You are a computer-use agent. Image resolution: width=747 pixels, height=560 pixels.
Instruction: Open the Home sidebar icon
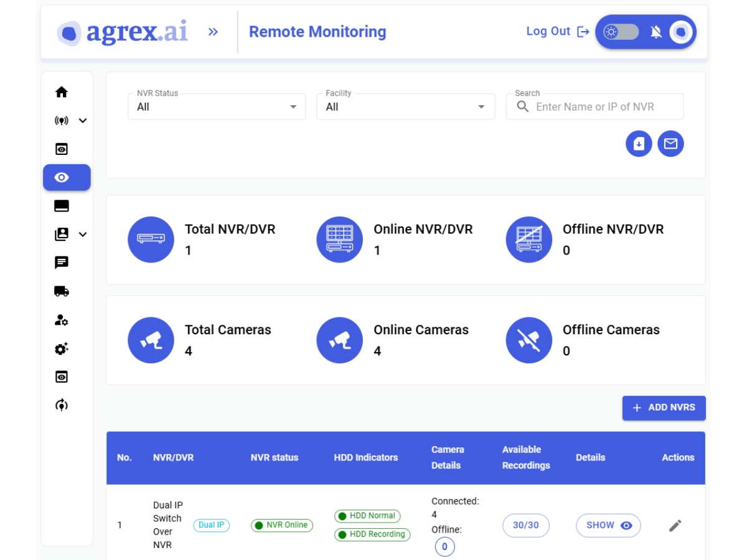coord(61,92)
